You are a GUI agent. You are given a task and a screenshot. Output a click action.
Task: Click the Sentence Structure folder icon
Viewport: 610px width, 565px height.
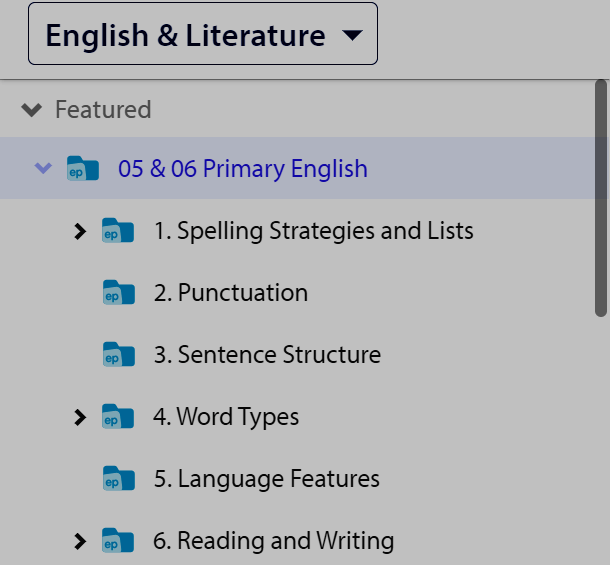click(x=119, y=354)
